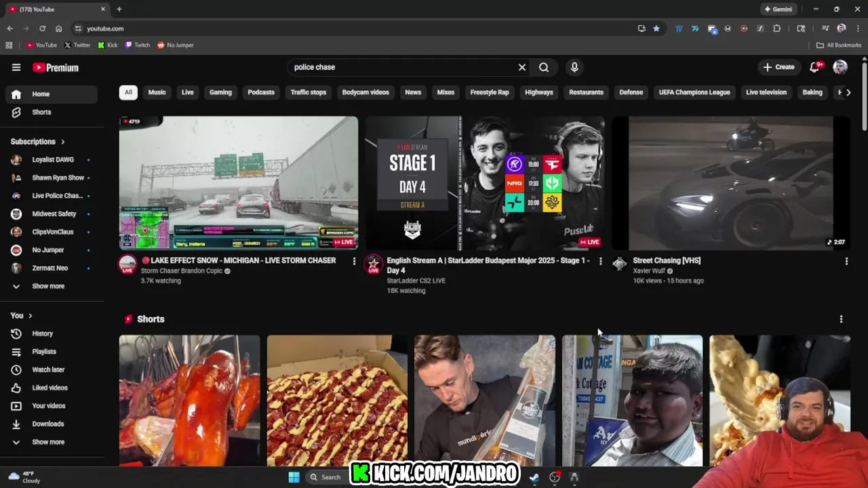This screenshot has width=868, height=488.
Task: Open the YouTube hamburger guide menu
Action: coord(16,67)
